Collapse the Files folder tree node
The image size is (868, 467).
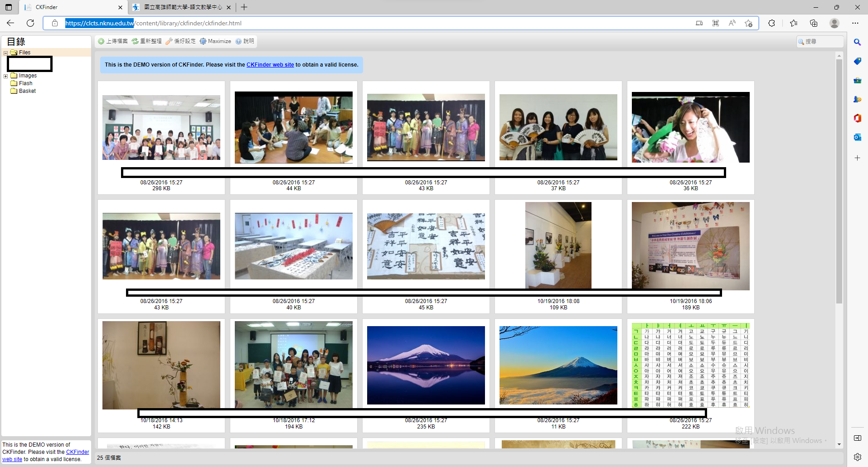(5, 53)
